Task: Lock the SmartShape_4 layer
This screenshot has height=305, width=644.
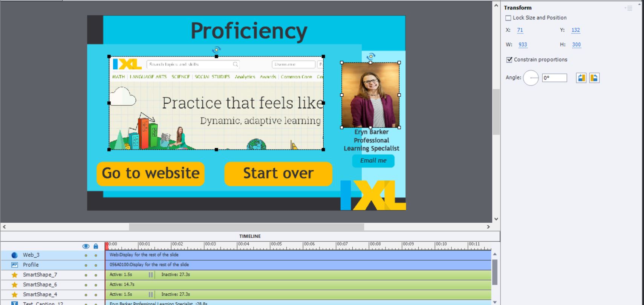Action: click(96, 295)
